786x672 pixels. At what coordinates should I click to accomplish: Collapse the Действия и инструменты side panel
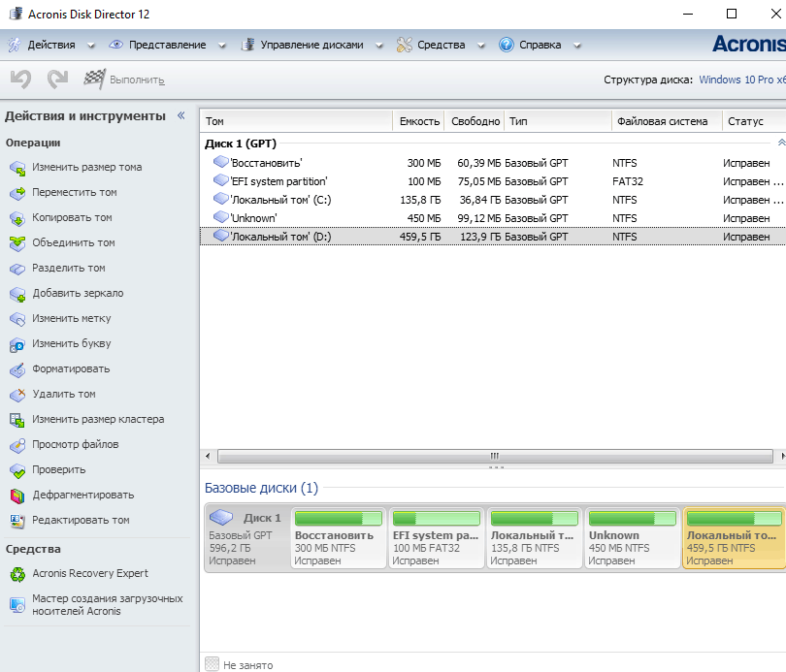[x=180, y=116]
